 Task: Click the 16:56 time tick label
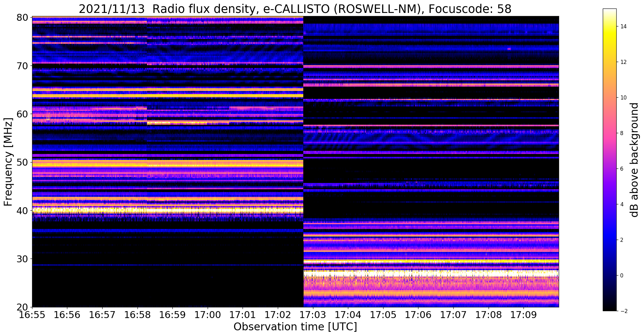67,315
